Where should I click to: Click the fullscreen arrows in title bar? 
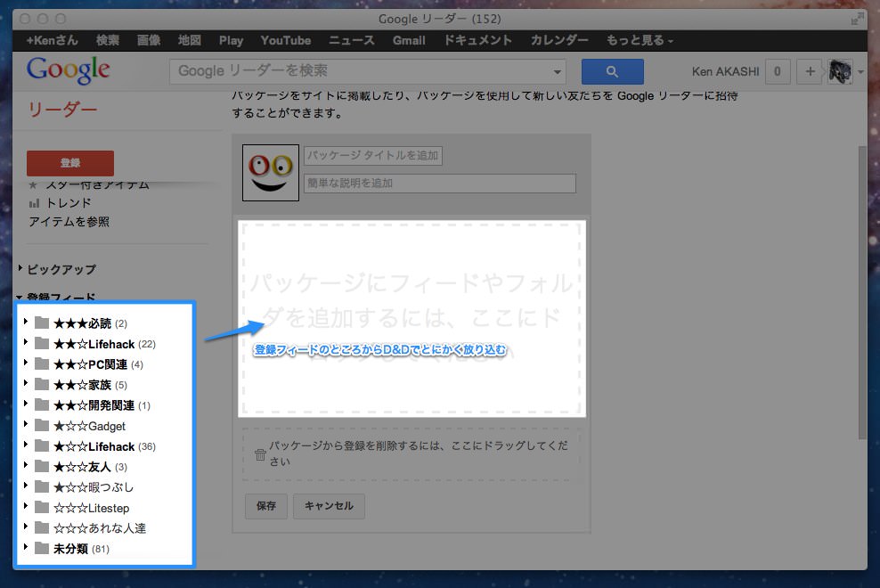click(x=857, y=19)
